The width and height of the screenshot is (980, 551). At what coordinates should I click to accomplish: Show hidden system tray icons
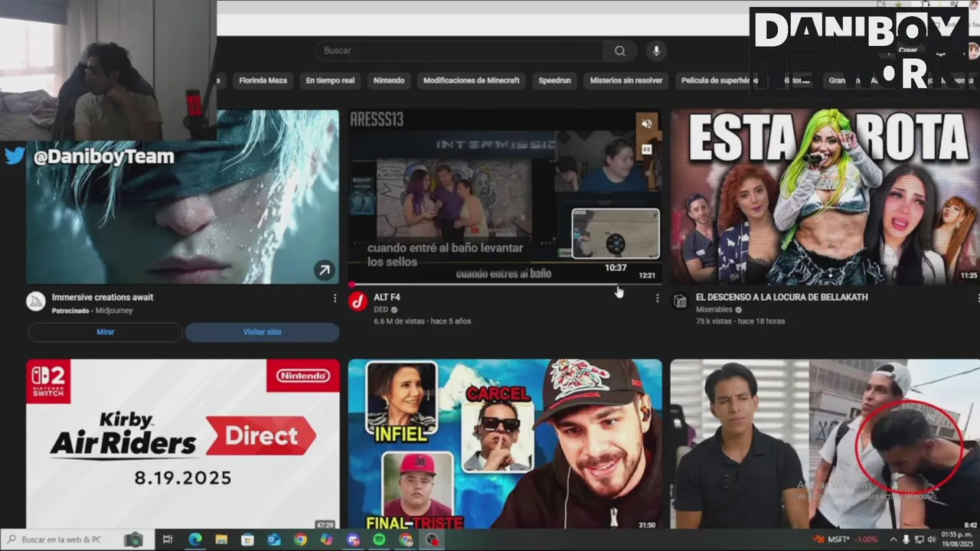pyautogui.click(x=893, y=540)
